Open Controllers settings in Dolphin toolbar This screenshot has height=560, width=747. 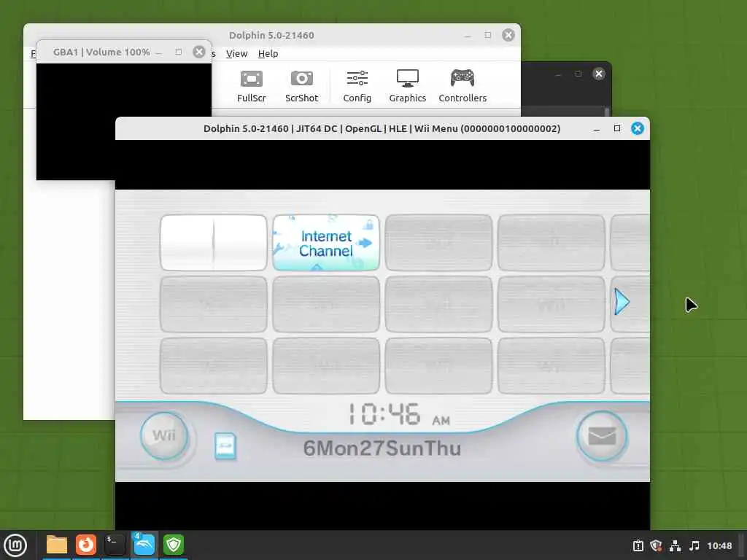coord(462,86)
